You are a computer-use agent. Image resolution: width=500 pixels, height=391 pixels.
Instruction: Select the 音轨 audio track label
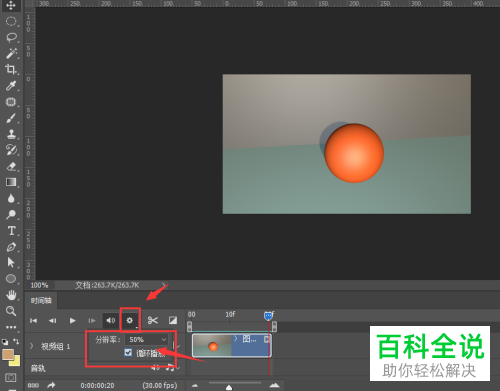click(x=38, y=368)
